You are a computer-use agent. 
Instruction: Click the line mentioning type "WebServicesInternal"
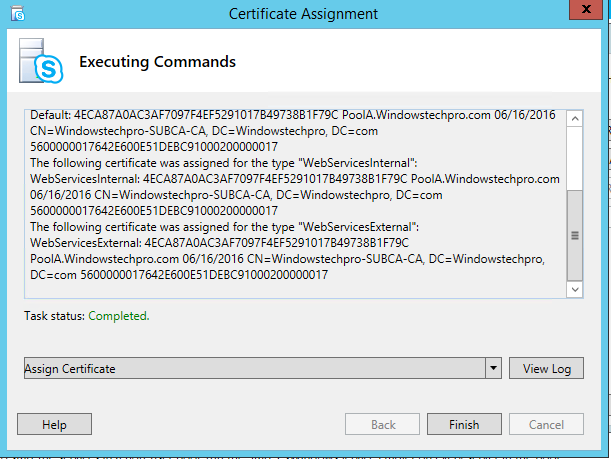point(224,162)
